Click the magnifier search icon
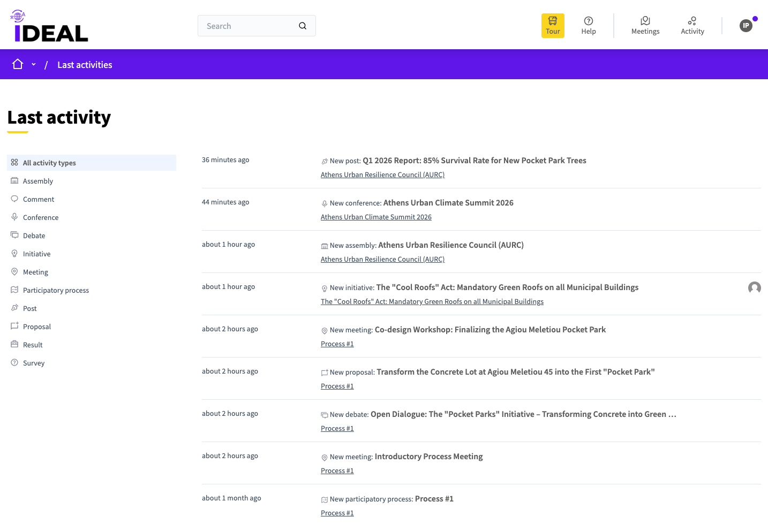The height and width of the screenshot is (532, 768). pos(303,26)
